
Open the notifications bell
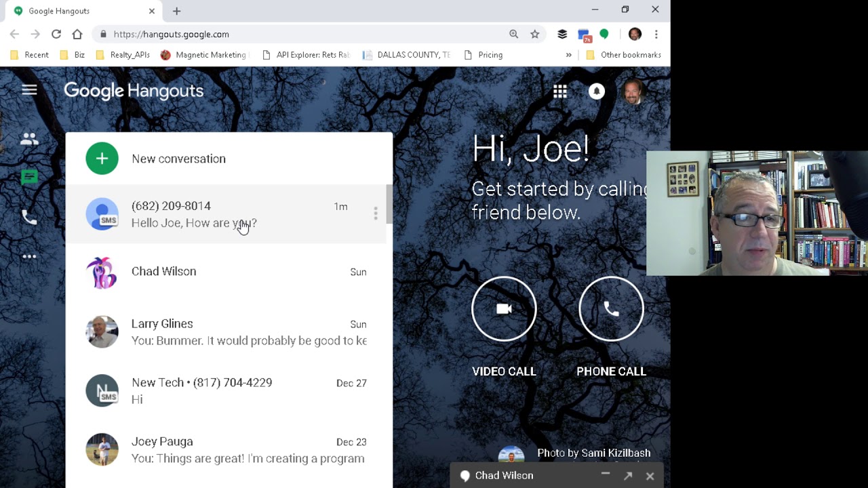(x=597, y=91)
